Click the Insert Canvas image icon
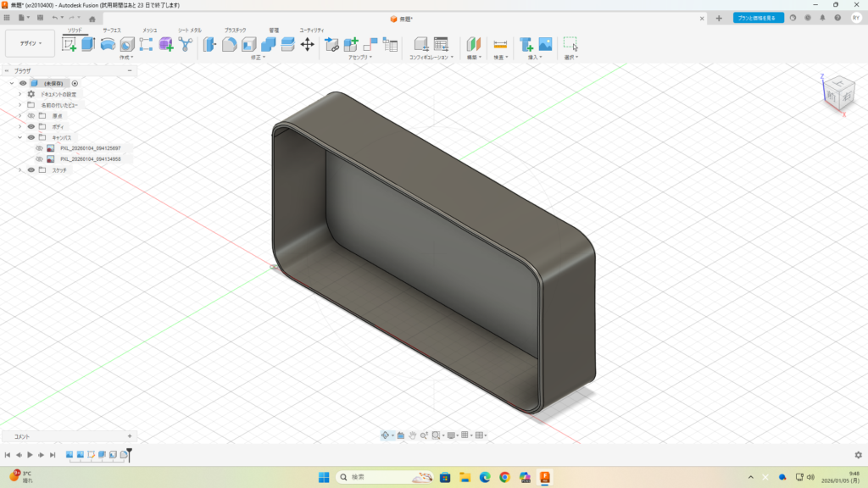868x488 pixels. point(545,44)
